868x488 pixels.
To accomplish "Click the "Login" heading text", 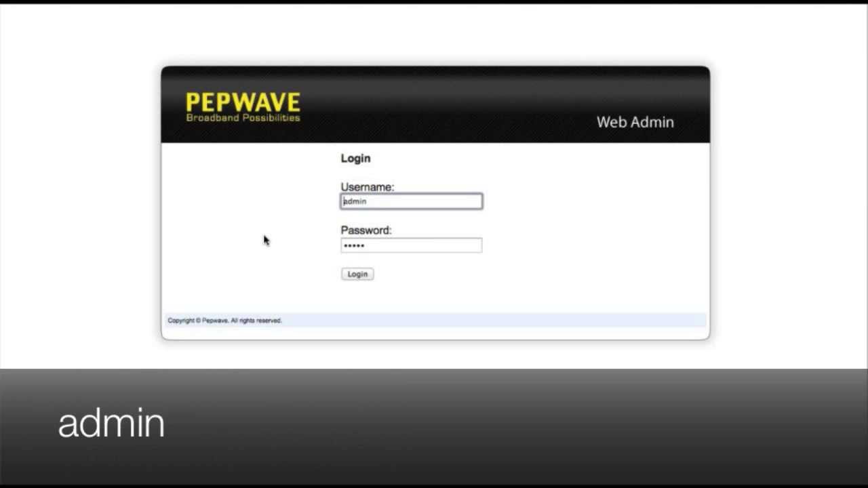I will point(355,158).
